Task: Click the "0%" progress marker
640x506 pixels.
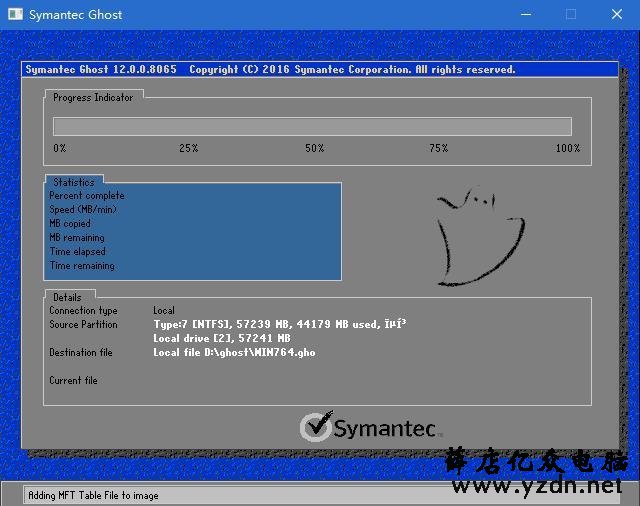Action: [60, 148]
